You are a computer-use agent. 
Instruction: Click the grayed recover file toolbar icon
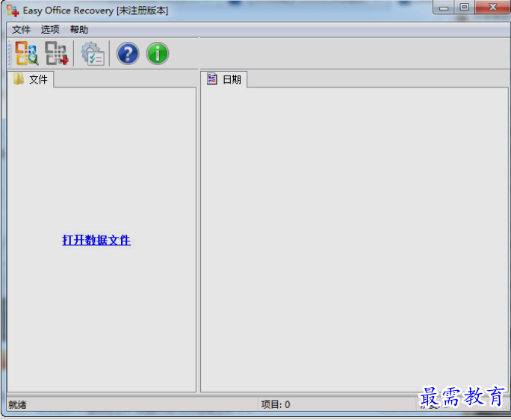click(x=57, y=53)
